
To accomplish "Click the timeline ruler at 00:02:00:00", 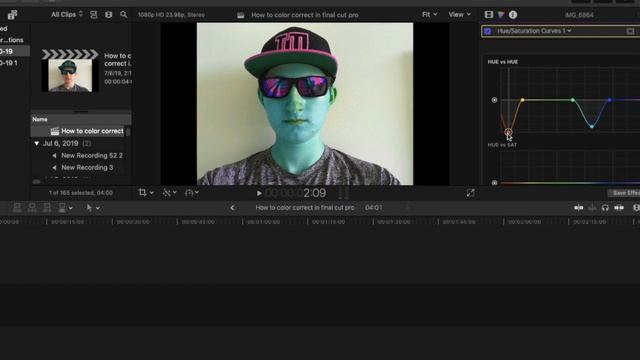I will pos(524,222).
